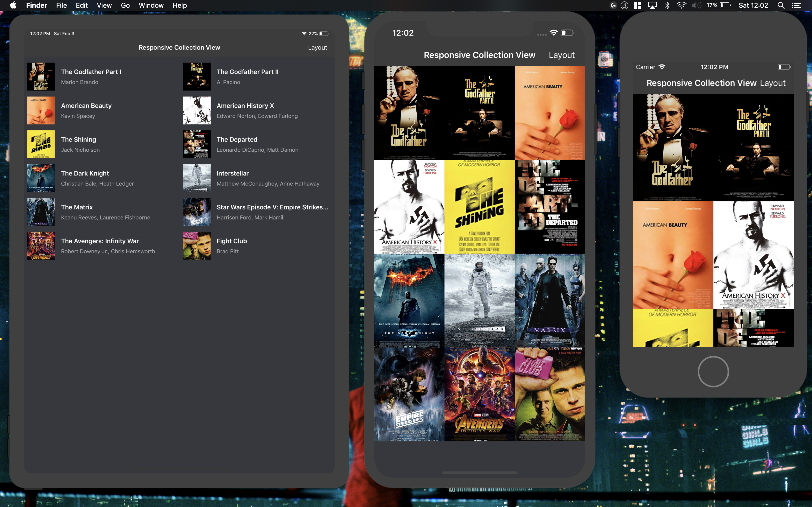
Task: Tap Layout on the small iPhone simulator
Action: coord(772,83)
